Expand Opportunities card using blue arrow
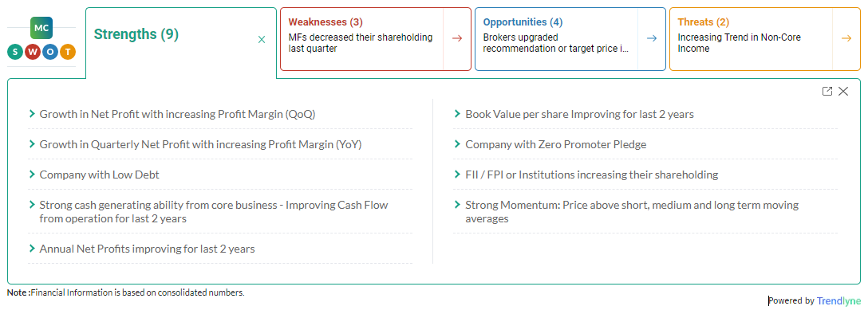 [652, 38]
